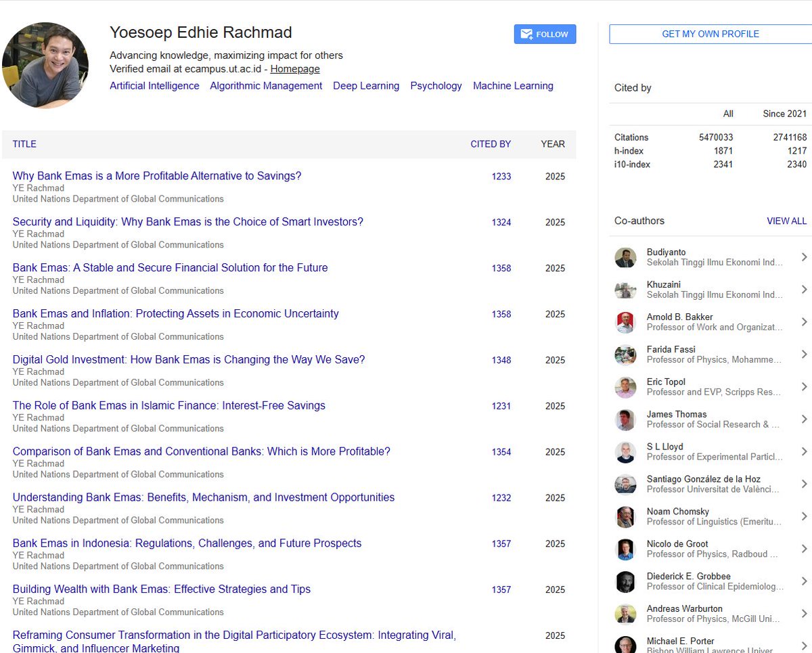Open the Artificial Intelligence interest tag
The image size is (812, 653).
tap(154, 86)
